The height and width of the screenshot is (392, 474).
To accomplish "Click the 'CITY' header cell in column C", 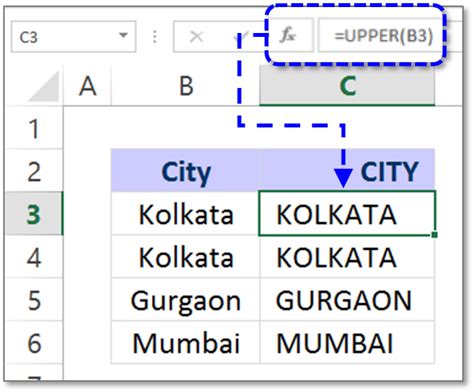I will click(347, 171).
